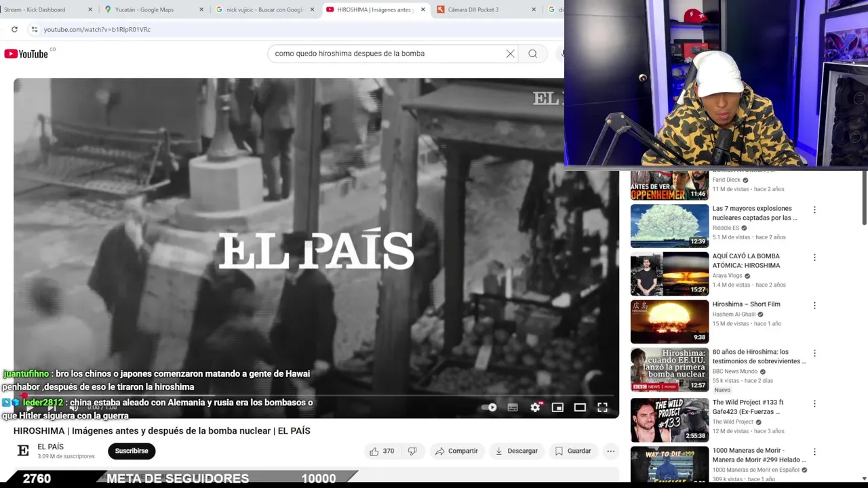Viewport: 868px width, 488px height.
Task: Open 1000 Maneras de Morir thumbnail
Action: [x=669, y=464]
